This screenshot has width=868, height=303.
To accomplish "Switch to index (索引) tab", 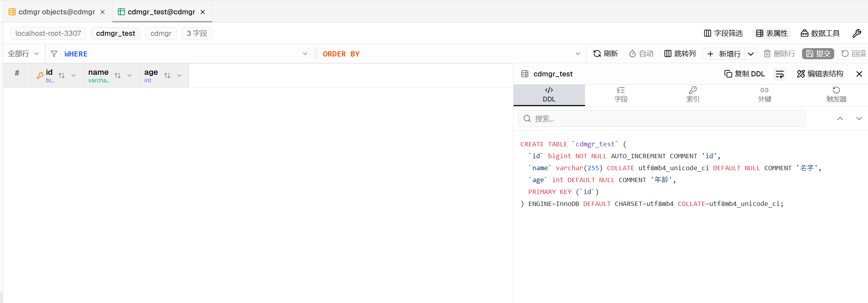I will [693, 95].
